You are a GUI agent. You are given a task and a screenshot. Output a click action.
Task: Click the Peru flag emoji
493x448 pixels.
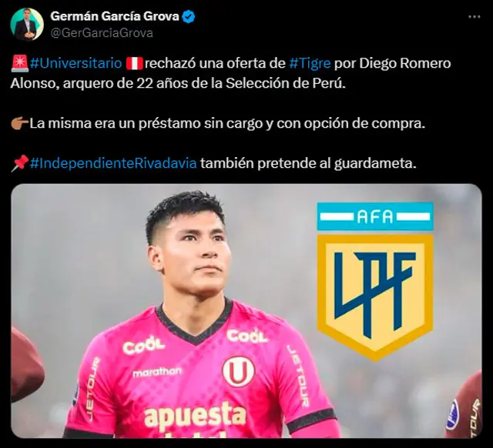[134, 63]
